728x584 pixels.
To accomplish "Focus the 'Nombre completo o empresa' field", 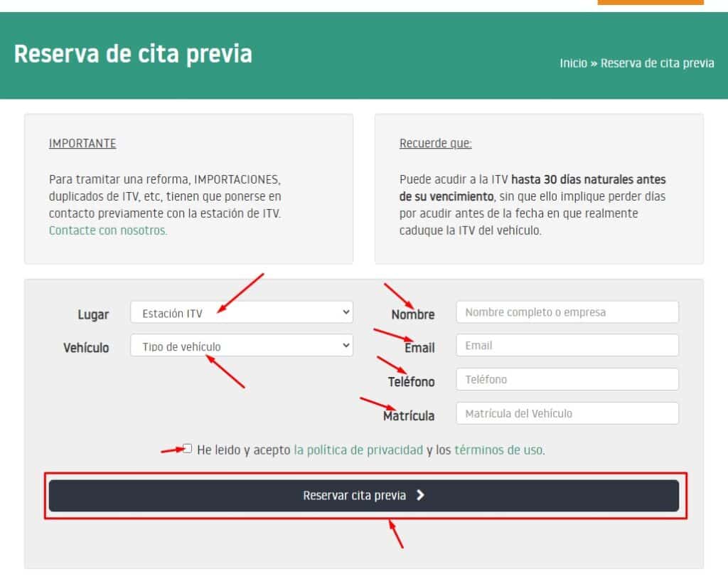I will point(567,312).
